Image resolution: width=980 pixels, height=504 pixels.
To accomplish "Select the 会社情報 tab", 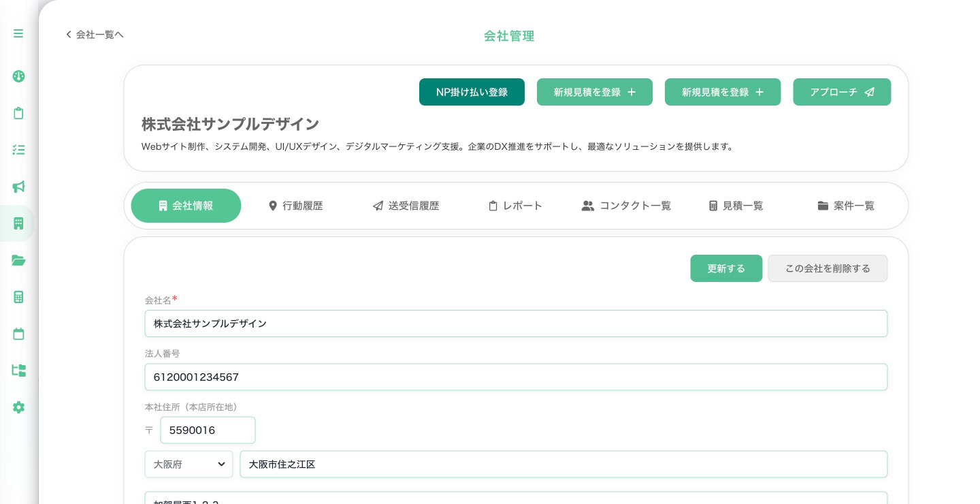I will pos(186,206).
